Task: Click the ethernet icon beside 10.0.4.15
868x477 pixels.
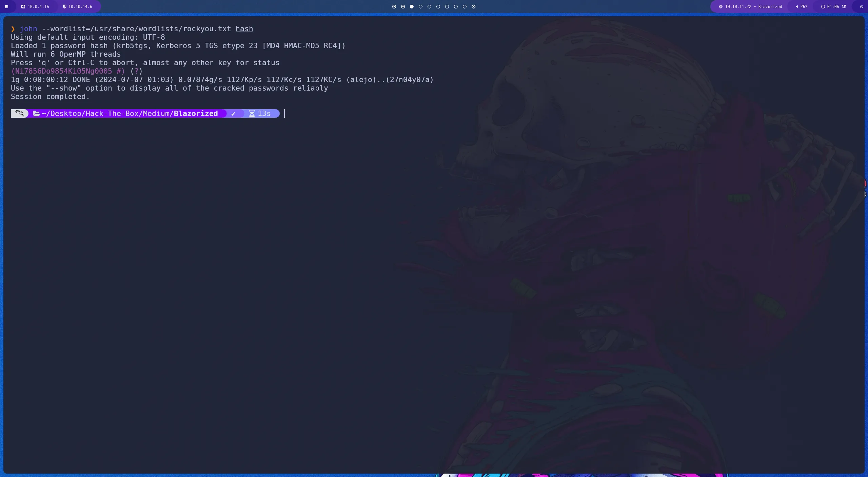Action: (23, 6)
